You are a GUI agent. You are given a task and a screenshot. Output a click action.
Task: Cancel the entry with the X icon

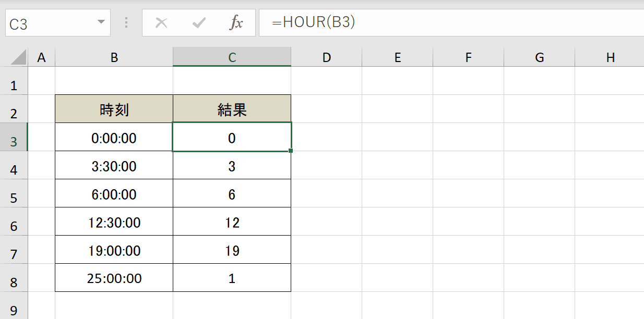coord(161,22)
